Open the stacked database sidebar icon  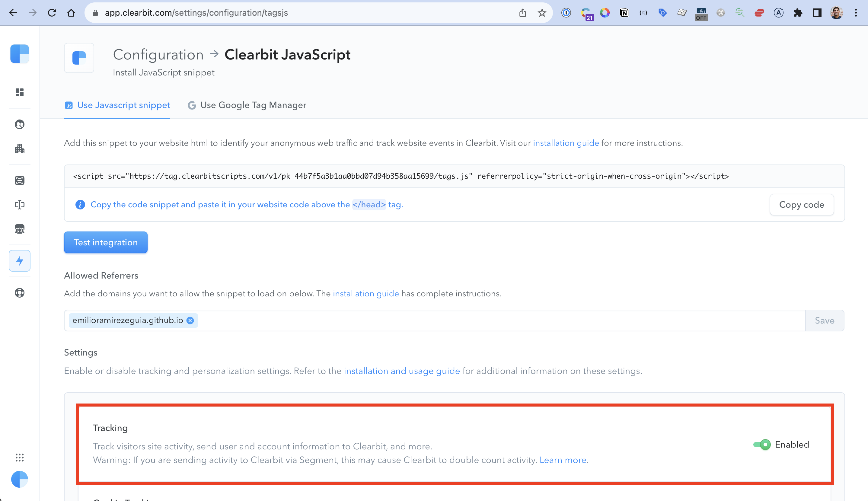[x=20, y=180]
